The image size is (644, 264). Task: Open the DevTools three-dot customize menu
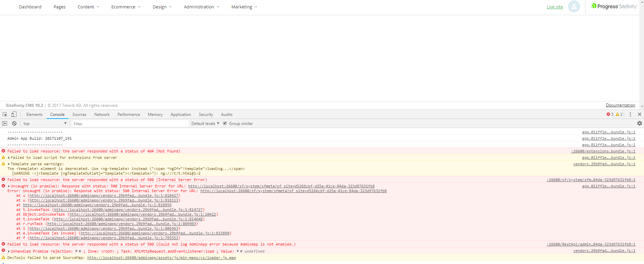(x=630, y=115)
